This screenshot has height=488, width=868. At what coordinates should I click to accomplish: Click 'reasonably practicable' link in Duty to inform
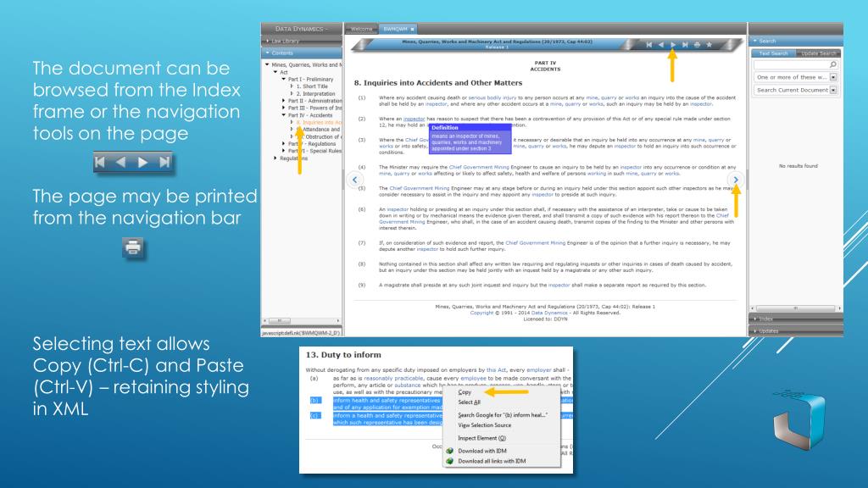coord(393,379)
